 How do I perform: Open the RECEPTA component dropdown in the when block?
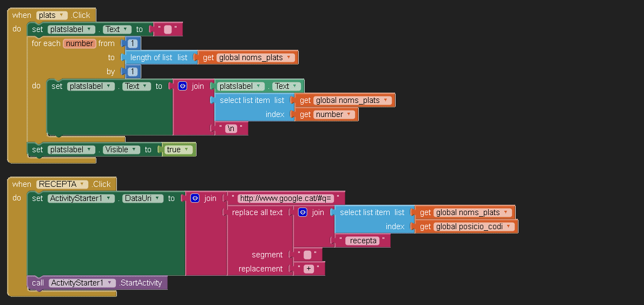[x=62, y=184]
